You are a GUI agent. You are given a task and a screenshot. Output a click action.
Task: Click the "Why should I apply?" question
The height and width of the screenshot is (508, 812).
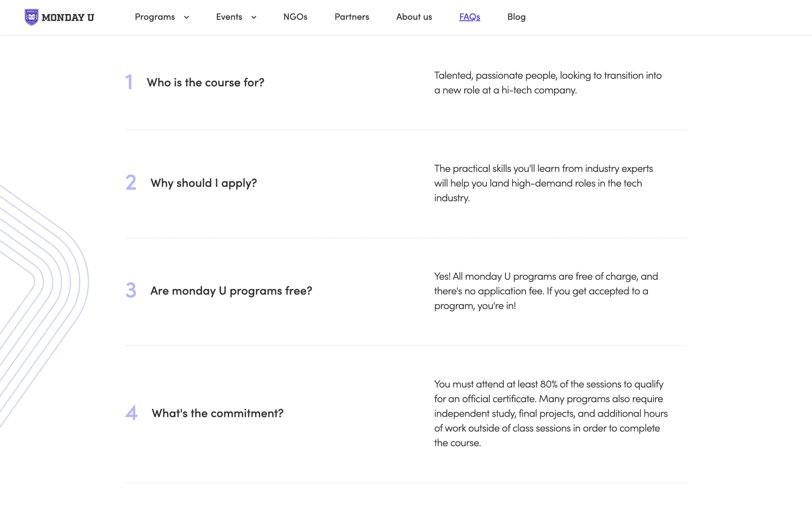pos(203,183)
